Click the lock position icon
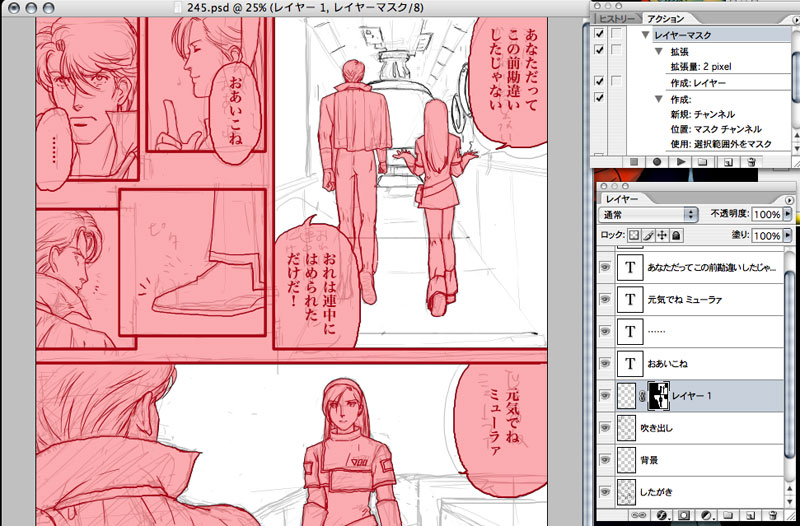The width and height of the screenshot is (800, 526). pyautogui.click(x=661, y=235)
